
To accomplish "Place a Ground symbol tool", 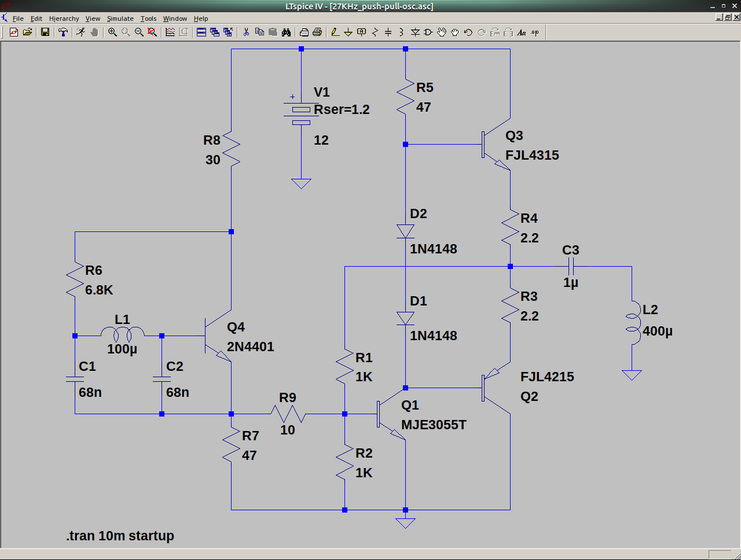I will [349, 32].
